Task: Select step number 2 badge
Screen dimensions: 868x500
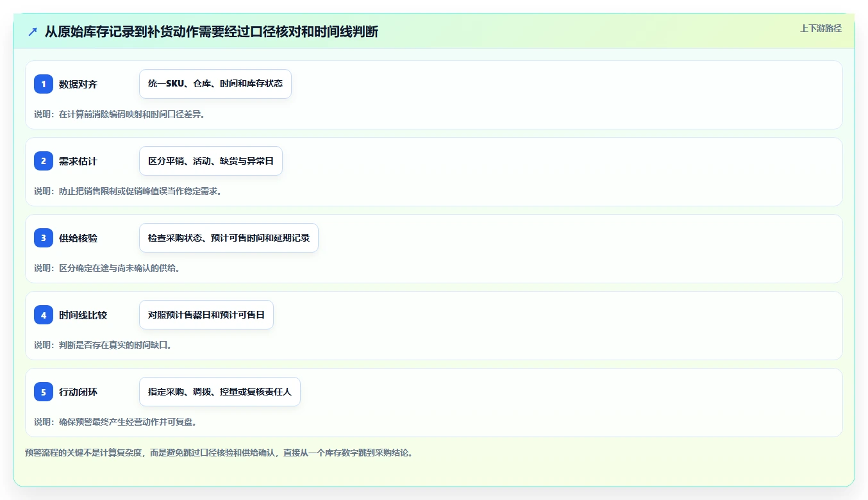Action: [x=44, y=161]
